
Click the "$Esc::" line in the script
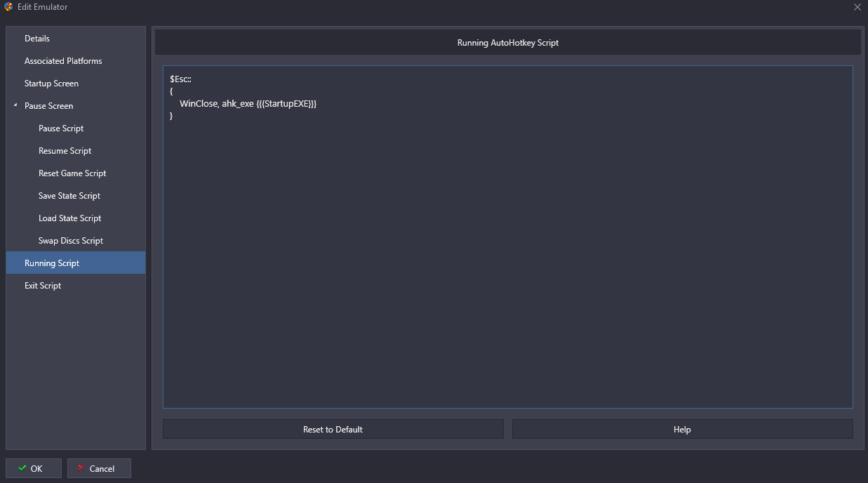(x=181, y=79)
